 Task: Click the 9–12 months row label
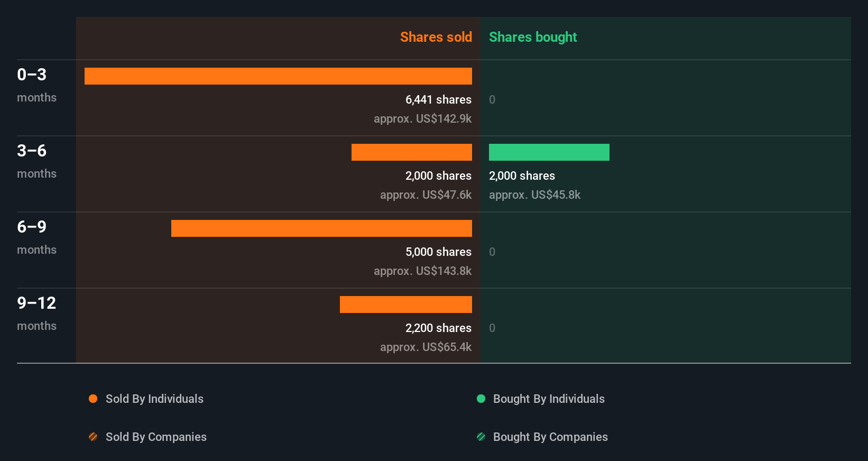pos(36,313)
